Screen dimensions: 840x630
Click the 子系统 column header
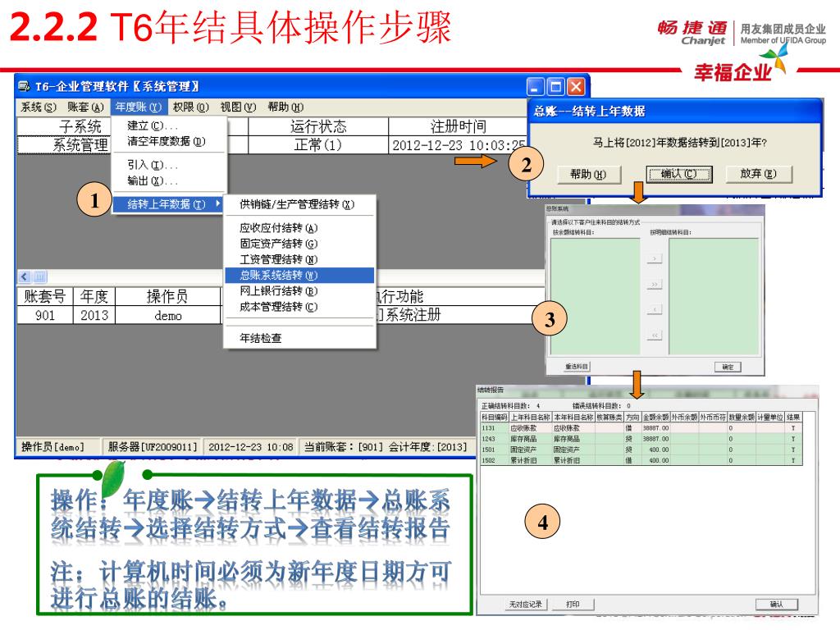point(64,126)
